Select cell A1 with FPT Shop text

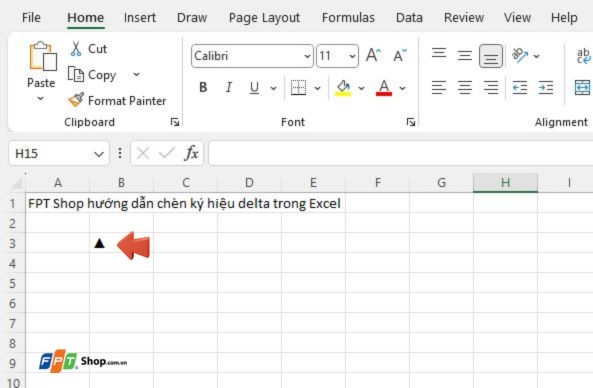[57, 203]
